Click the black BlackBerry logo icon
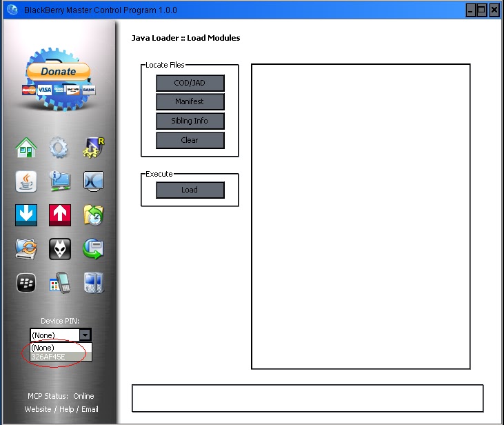 coord(26,283)
